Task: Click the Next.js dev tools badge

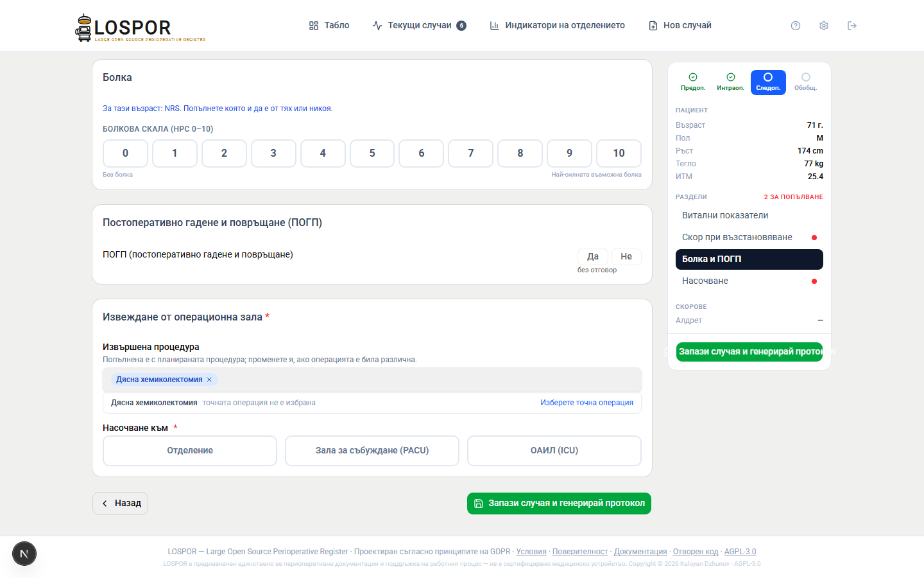Action: tap(24, 554)
